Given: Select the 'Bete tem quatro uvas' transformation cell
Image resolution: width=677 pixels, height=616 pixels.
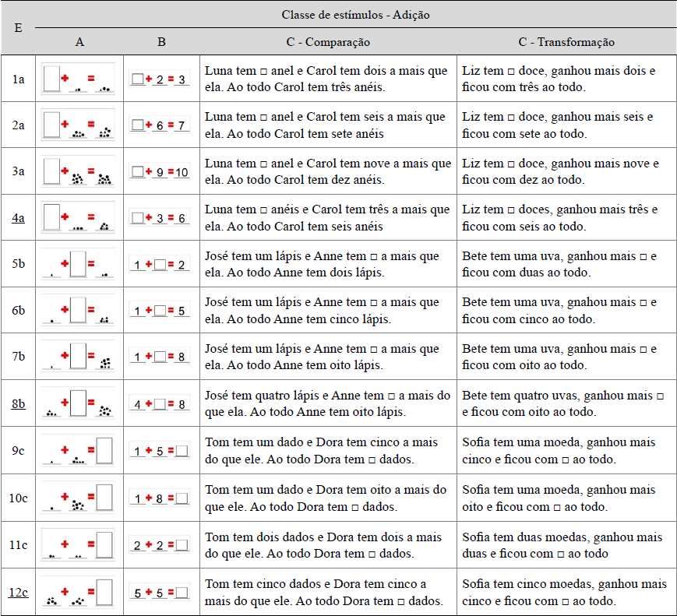Looking at the screenshot, I should click(x=566, y=404).
